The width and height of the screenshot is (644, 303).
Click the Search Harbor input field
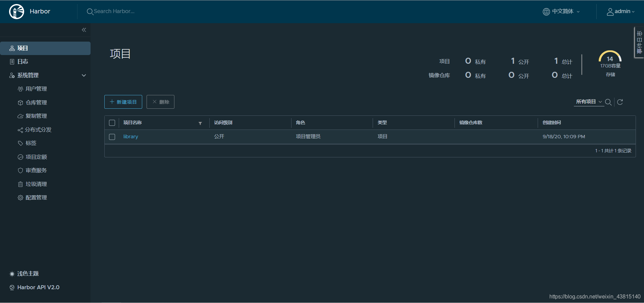[x=114, y=11]
